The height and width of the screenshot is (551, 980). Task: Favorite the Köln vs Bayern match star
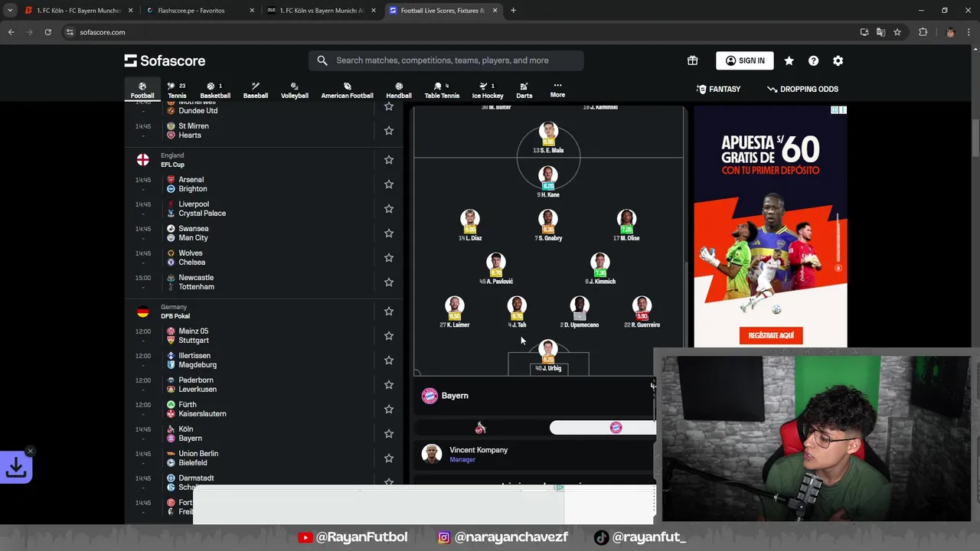click(x=389, y=434)
